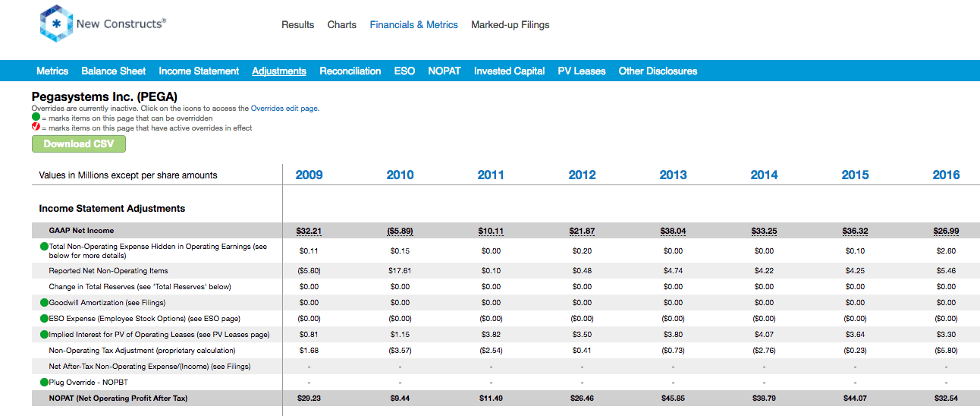This screenshot has height=416, width=980.
Task: Open the Results top navigation item
Action: point(297,25)
